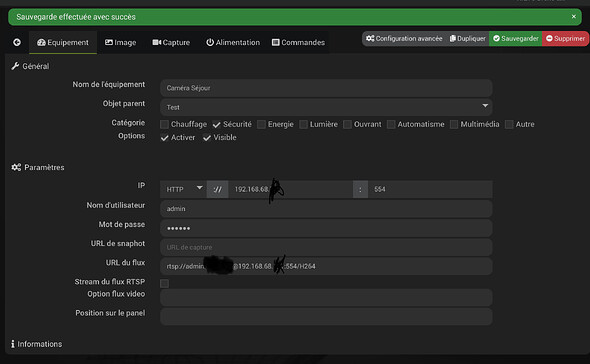Open the HTTP protocol dropdown
The height and width of the screenshot is (364, 590).
point(184,189)
